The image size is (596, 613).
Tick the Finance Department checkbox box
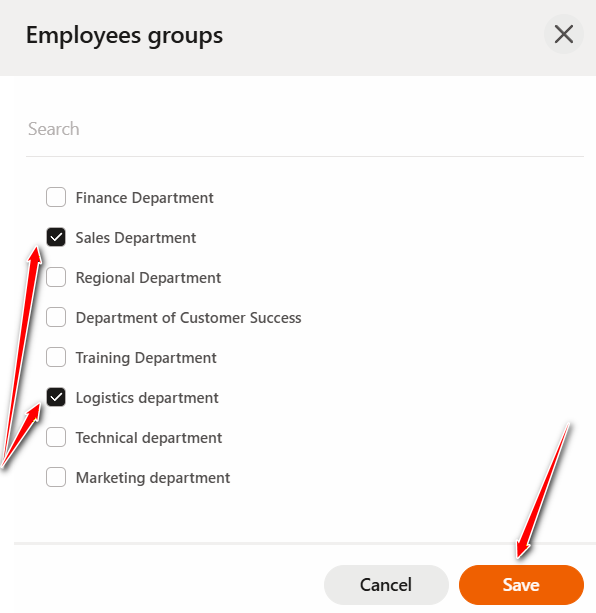click(56, 197)
